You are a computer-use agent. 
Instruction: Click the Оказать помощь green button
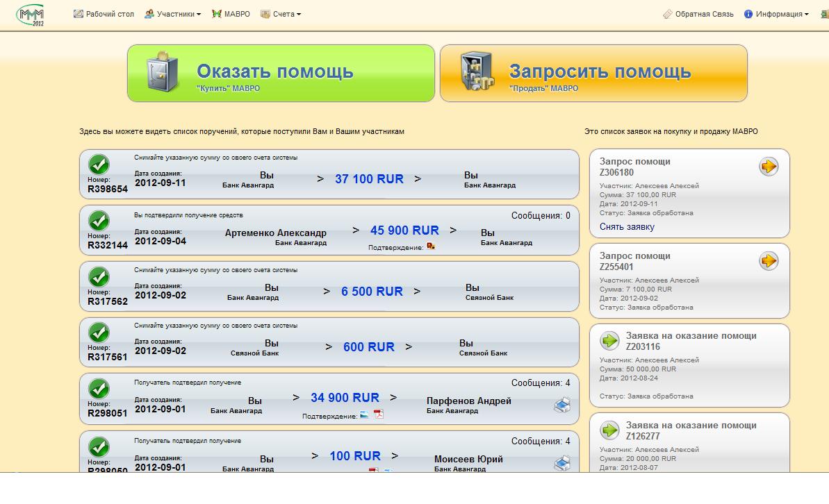(x=281, y=73)
